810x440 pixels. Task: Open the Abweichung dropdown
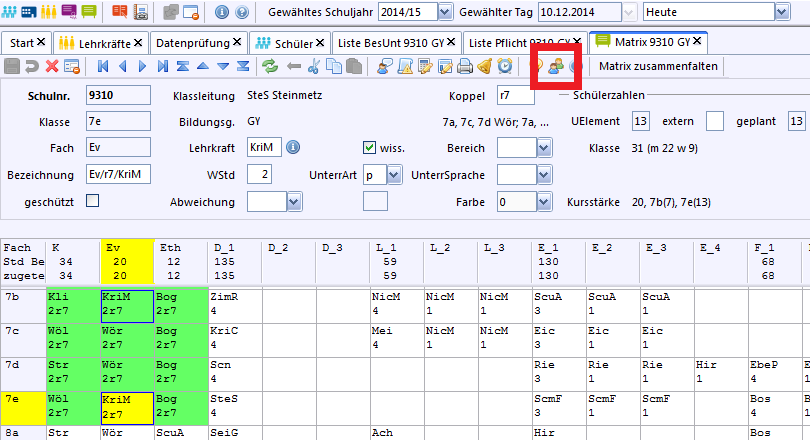click(293, 202)
